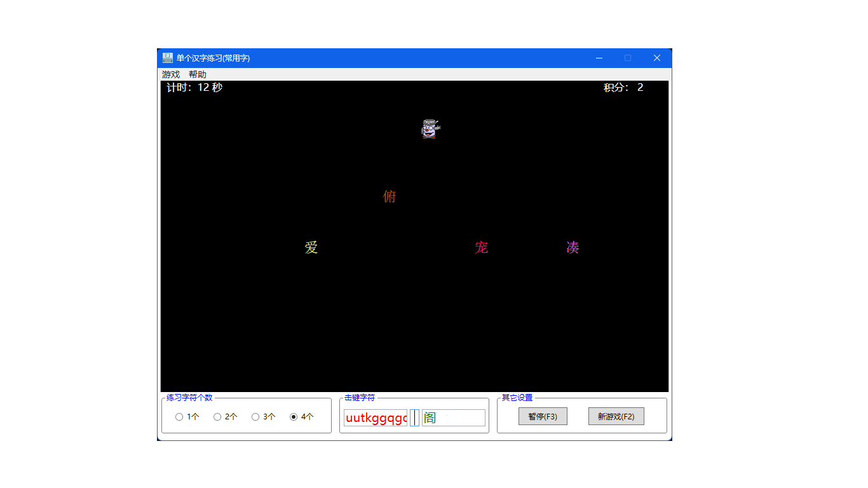Viewport: 868px width, 488px height.
Task: Click the falling red character 宠
Action: tap(481, 247)
